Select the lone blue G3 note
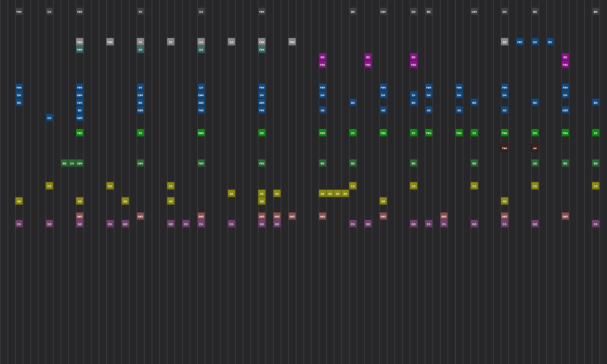 (x=49, y=118)
